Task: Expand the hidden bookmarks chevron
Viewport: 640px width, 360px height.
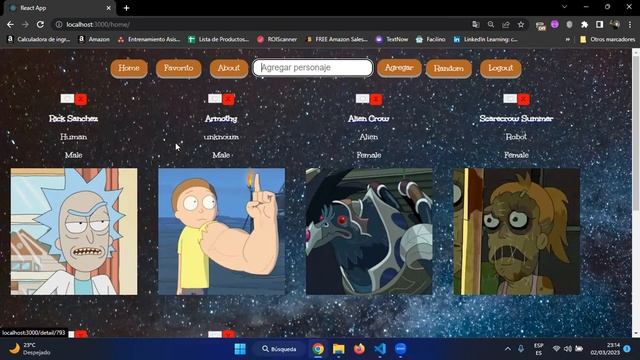Action: click(567, 39)
